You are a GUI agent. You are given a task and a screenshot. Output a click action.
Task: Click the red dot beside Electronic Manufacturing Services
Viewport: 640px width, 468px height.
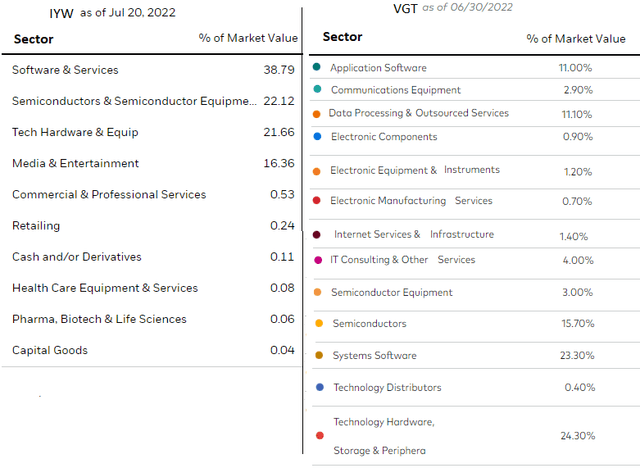[317, 200]
